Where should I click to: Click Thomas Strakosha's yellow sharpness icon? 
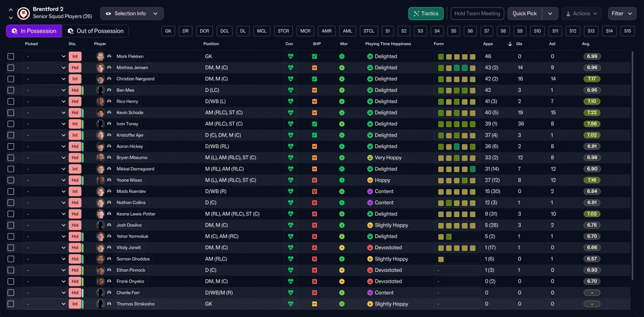coord(314,304)
